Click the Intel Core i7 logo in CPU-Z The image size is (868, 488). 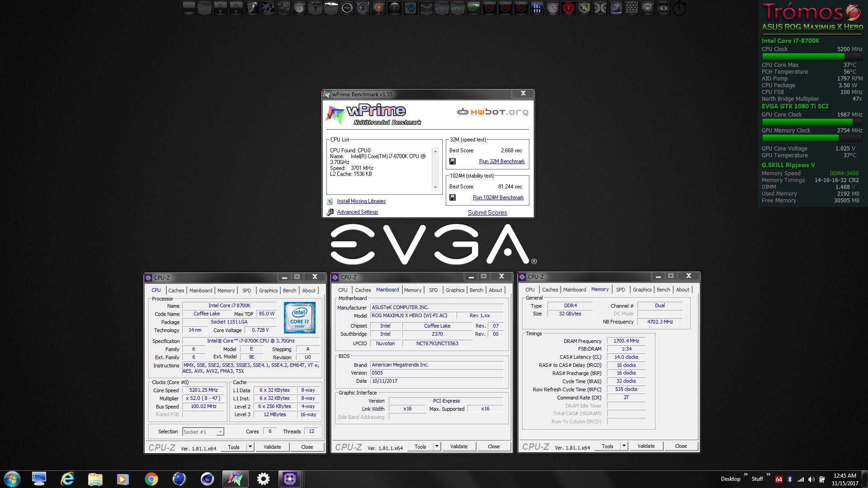pyautogui.click(x=299, y=318)
